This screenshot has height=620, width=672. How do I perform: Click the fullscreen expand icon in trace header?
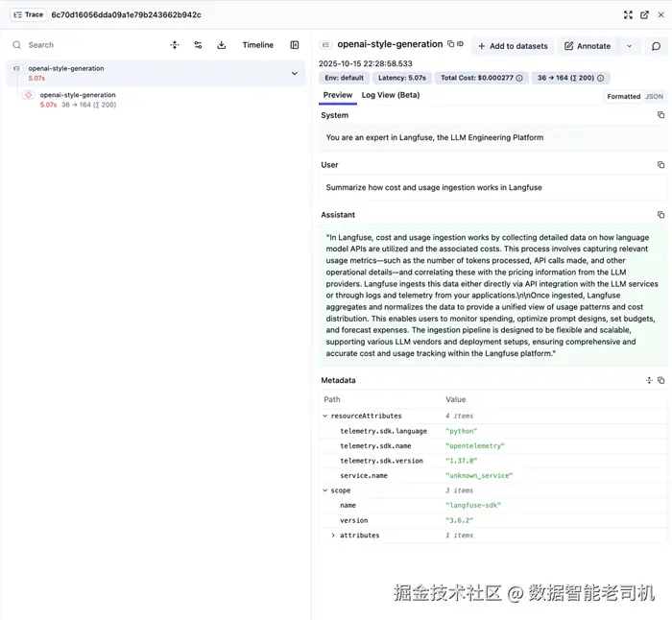[x=628, y=15]
